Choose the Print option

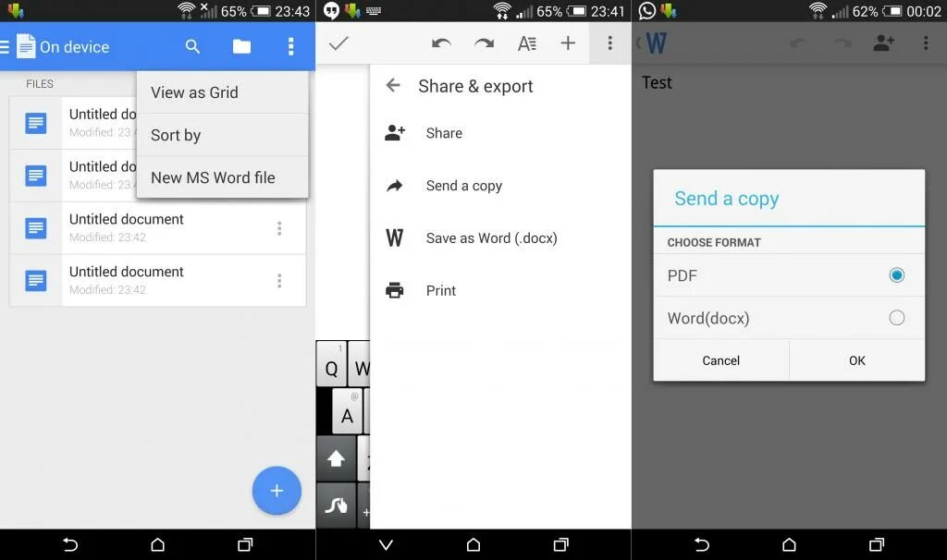pyautogui.click(x=500, y=291)
